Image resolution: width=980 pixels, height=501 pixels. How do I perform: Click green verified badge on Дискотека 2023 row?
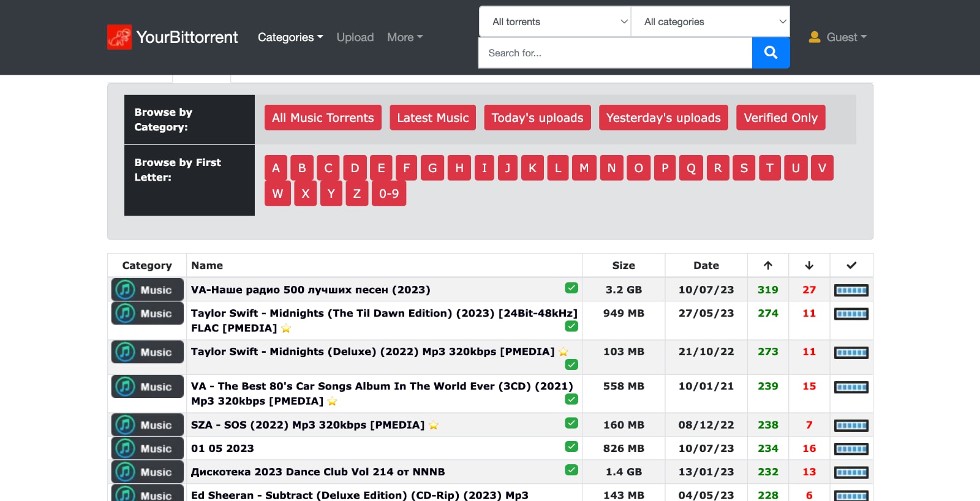click(571, 470)
